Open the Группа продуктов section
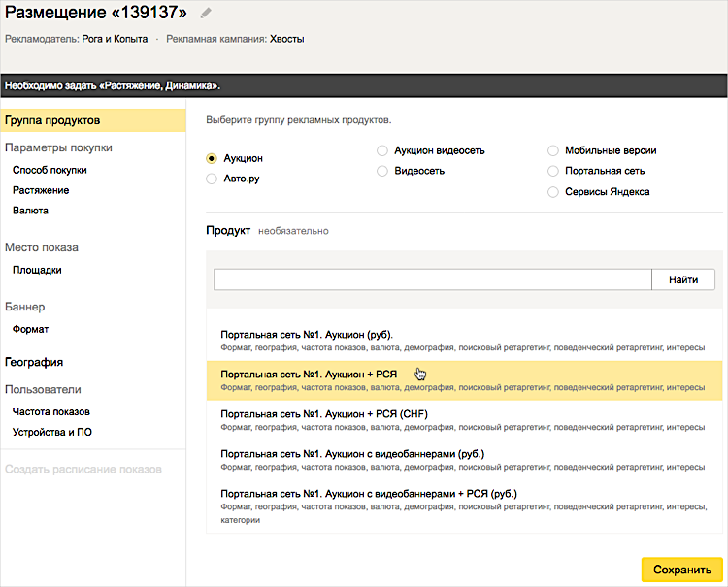 (x=93, y=120)
